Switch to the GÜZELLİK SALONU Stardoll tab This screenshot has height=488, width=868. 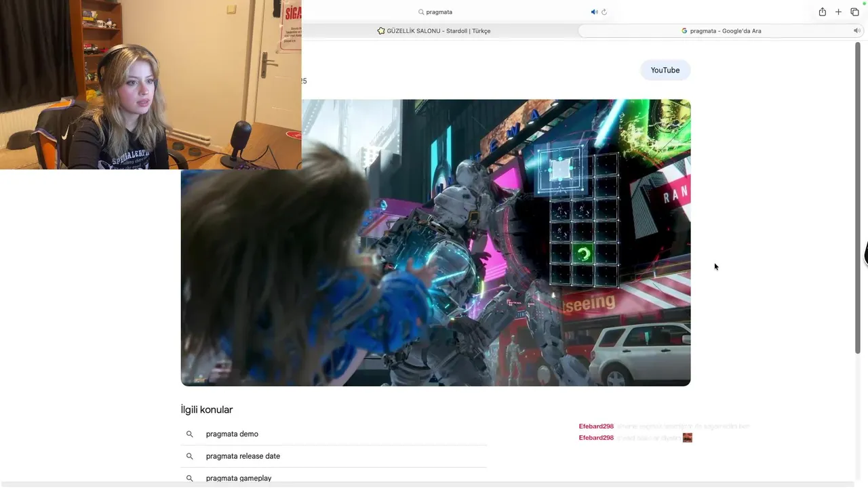(x=434, y=30)
